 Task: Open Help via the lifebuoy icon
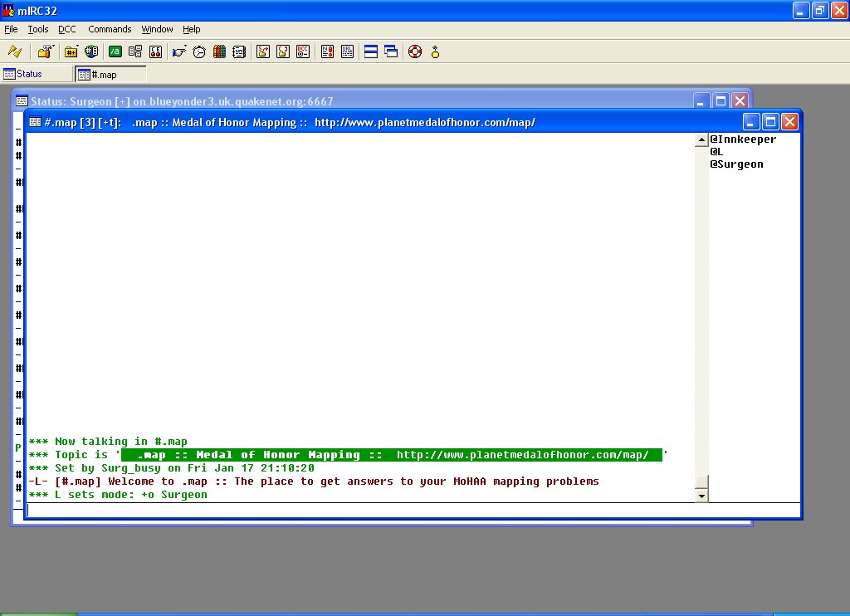coord(415,51)
